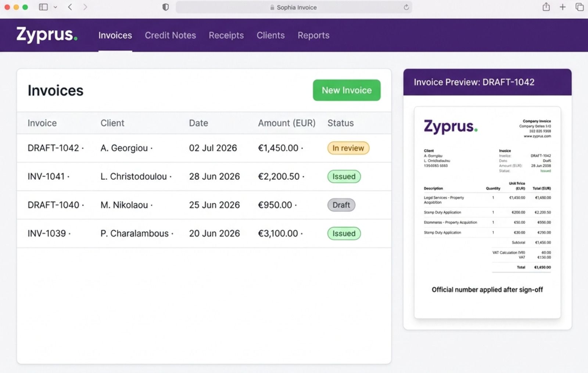
Task: Open the Clients tab
Action: 270,35
